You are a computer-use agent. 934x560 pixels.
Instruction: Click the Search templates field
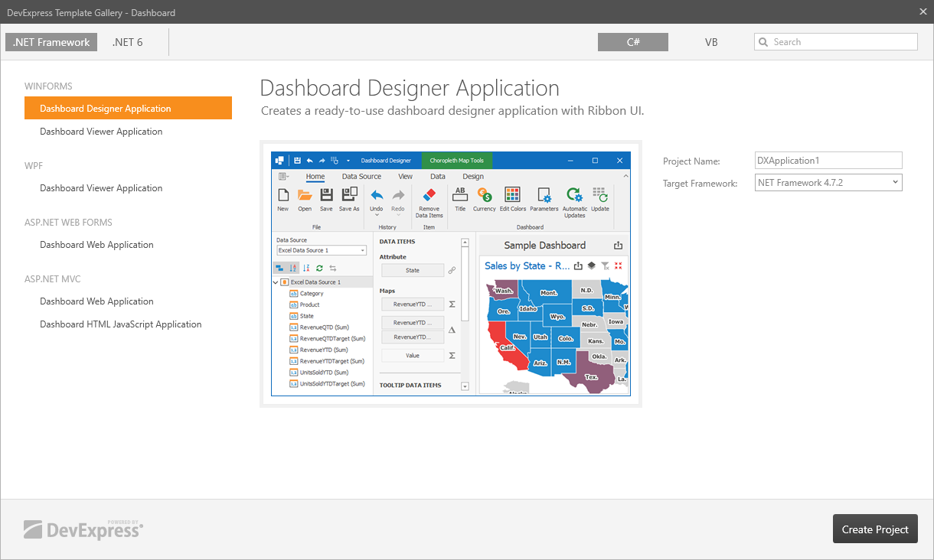[x=836, y=42]
